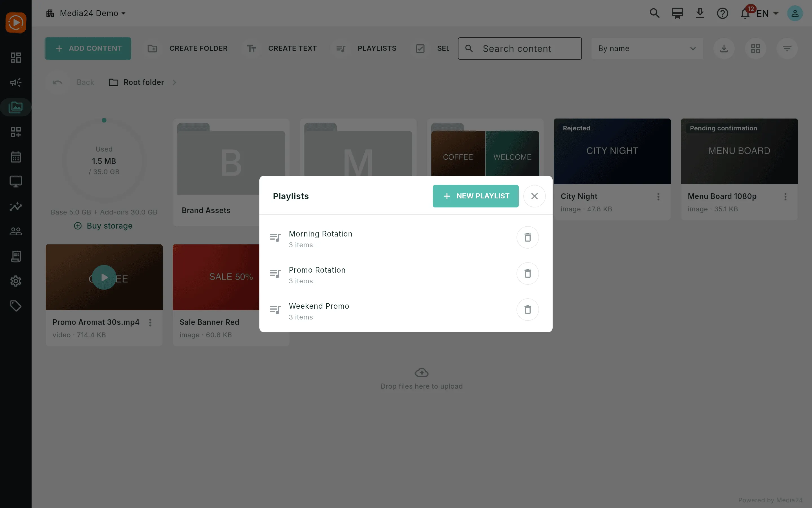Delete the Weekend Promo playlist

pos(528,309)
